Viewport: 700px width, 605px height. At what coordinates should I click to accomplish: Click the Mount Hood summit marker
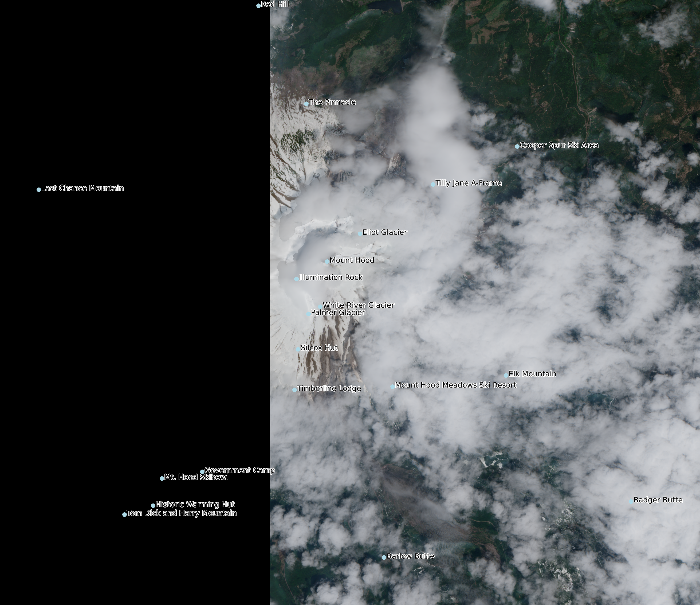click(327, 261)
